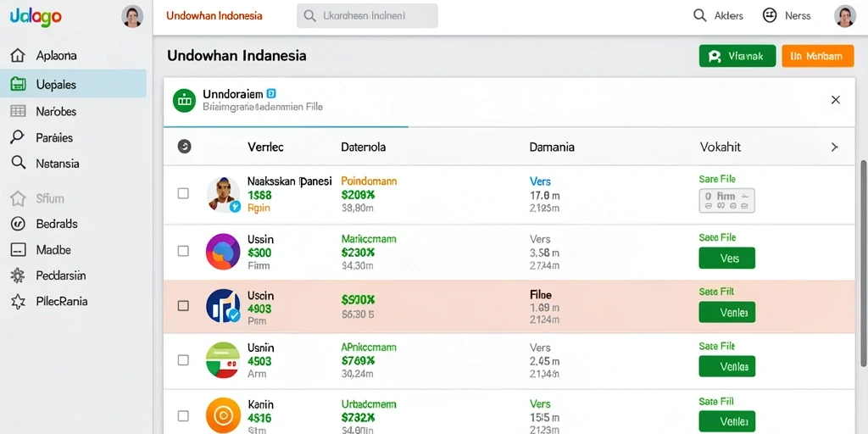Viewport: 868px width, 434px height.
Task: Click the Vokahit column header
Action: [721, 147]
